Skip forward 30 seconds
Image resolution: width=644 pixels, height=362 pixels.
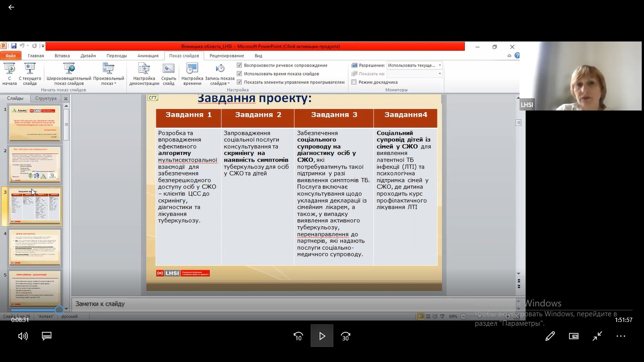346,336
